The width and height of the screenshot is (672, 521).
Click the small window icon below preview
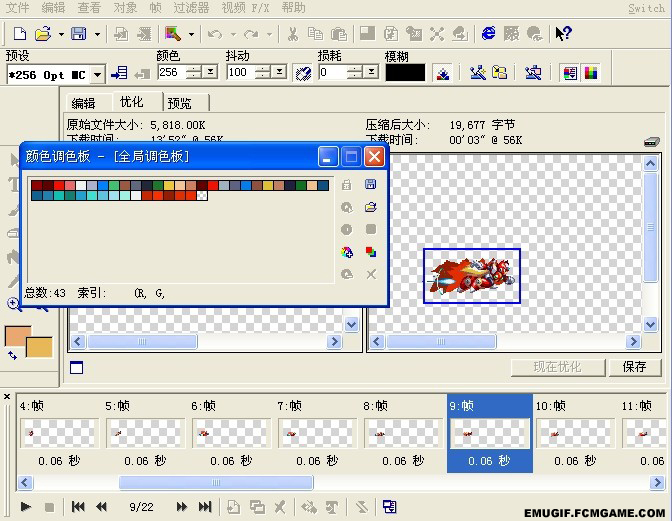76,368
